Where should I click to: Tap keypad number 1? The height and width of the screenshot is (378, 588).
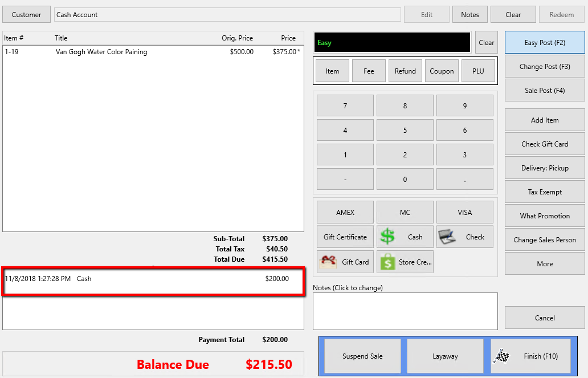[345, 155]
